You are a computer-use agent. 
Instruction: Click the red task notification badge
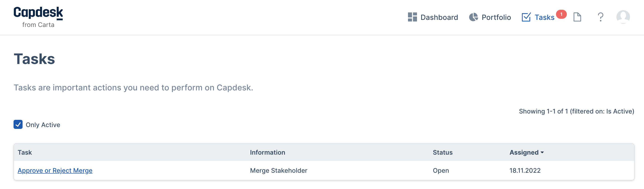coord(561,14)
